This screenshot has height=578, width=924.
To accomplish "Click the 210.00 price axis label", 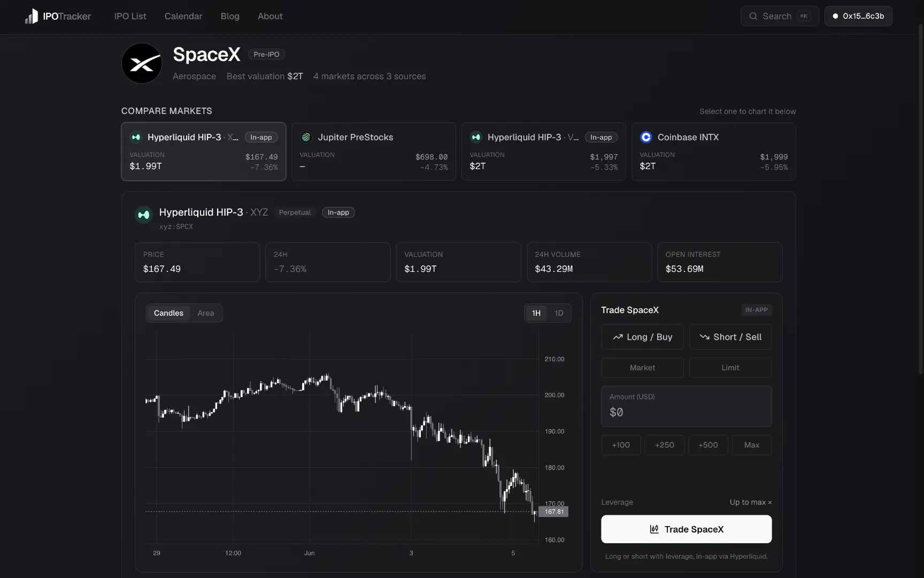I will tap(554, 359).
